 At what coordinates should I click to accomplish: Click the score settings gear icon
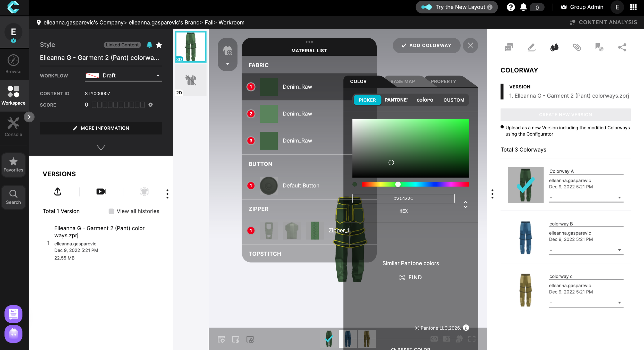151,105
